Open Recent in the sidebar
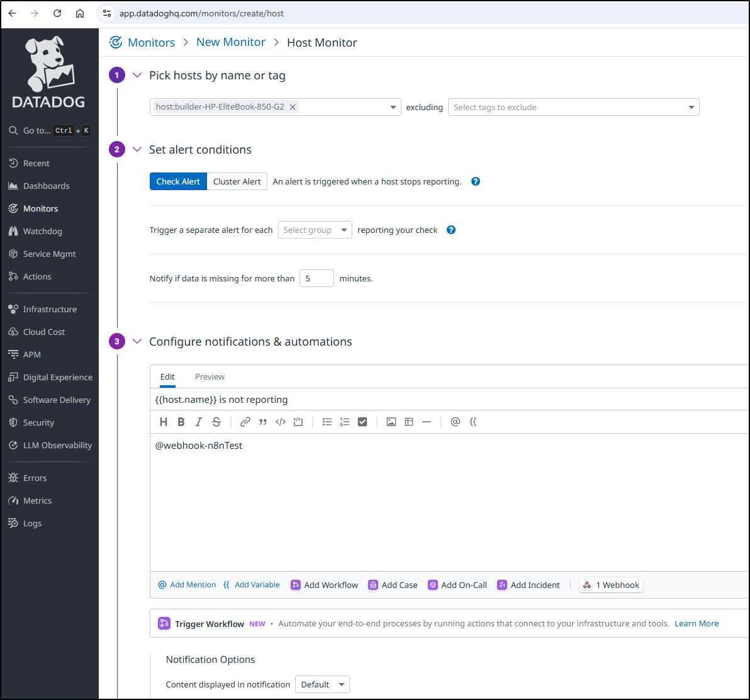Screen dimensions: 750x700 [36, 163]
